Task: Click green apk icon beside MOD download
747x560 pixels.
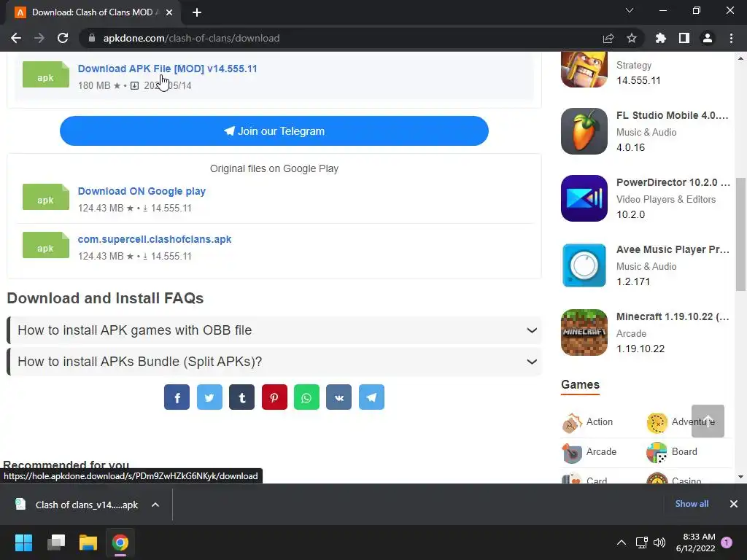Action: (46, 75)
